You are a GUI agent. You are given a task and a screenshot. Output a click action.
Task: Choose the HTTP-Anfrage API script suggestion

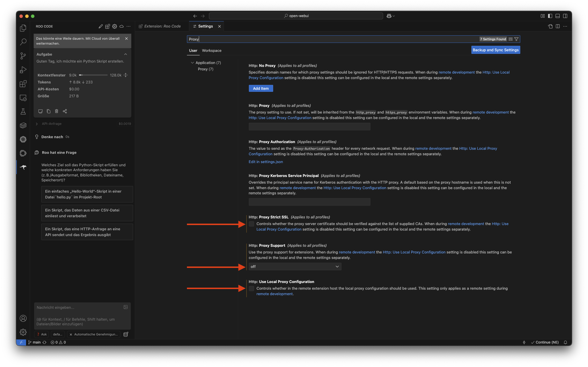pyautogui.click(x=87, y=232)
